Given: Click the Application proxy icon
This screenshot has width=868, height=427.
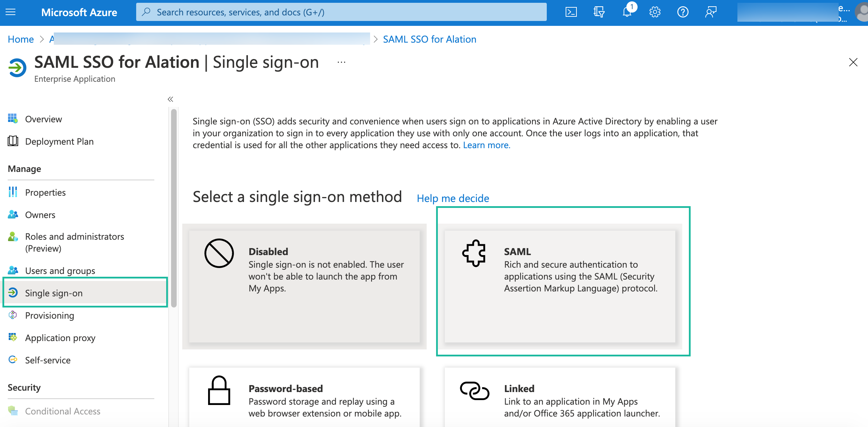Looking at the screenshot, I should coord(13,337).
